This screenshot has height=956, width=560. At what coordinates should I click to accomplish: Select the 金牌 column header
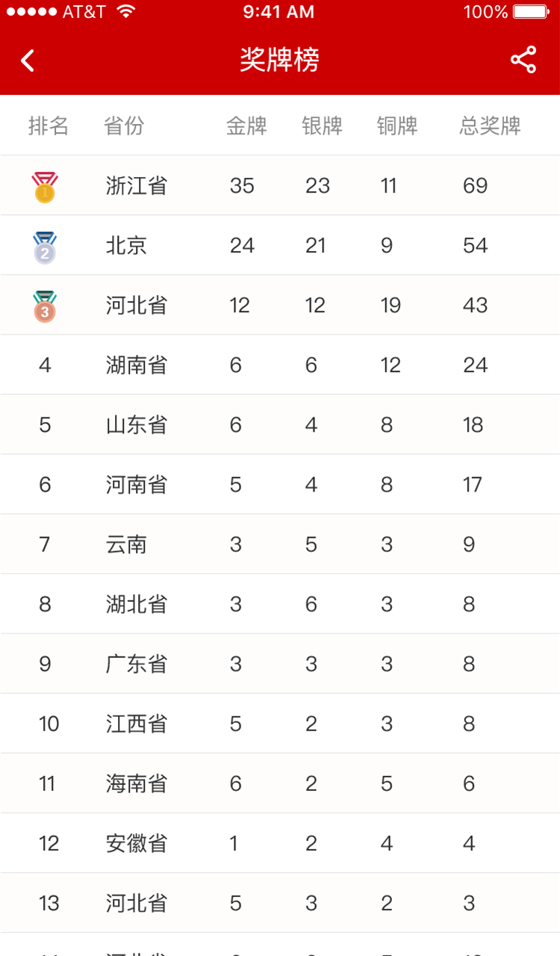(246, 125)
